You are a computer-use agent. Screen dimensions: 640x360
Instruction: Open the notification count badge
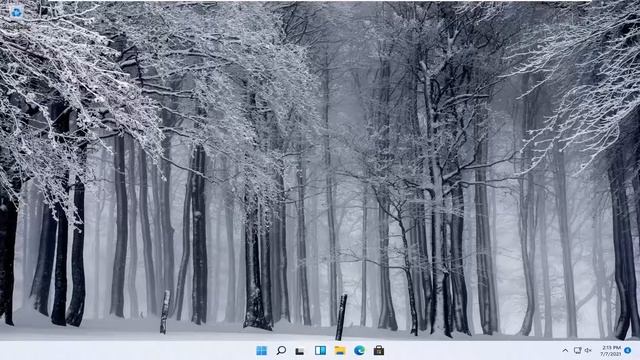(628, 350)
